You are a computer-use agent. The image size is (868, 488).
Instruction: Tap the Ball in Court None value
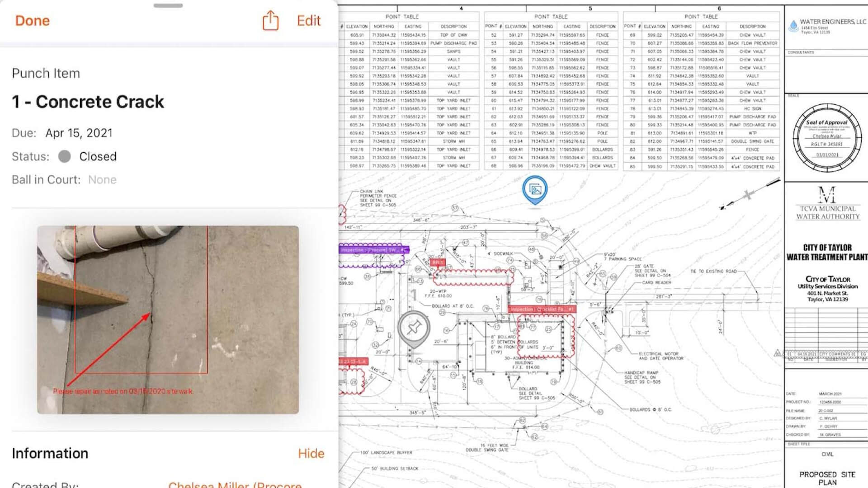[x=102, y=180]
